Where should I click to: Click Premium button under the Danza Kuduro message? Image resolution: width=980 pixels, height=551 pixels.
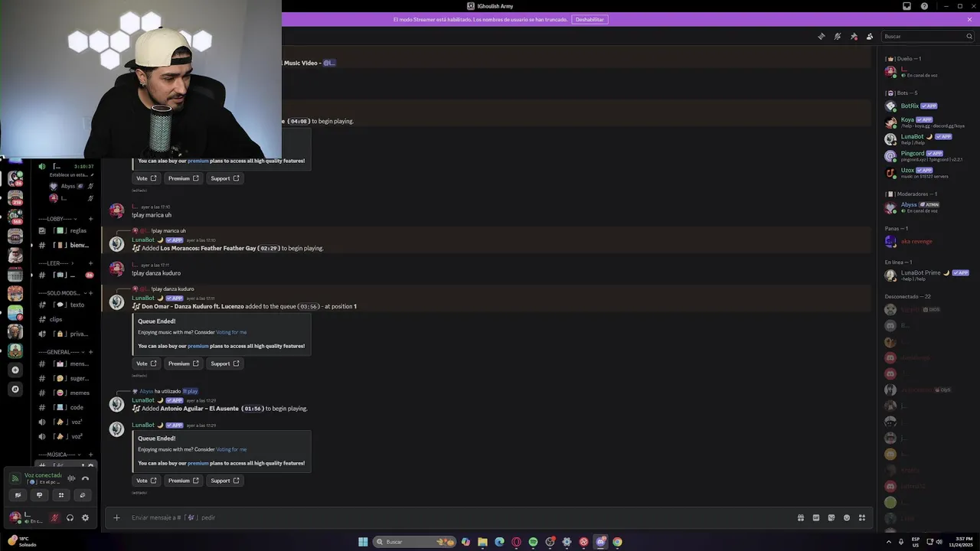pyautogui.click(x=183, y=364)
